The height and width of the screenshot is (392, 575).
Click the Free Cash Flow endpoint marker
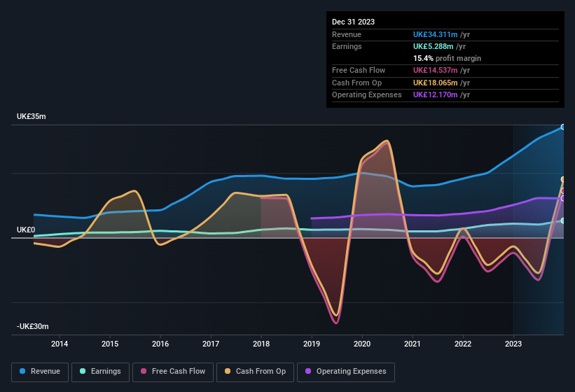pyautogui.click(x=563, y=191)
